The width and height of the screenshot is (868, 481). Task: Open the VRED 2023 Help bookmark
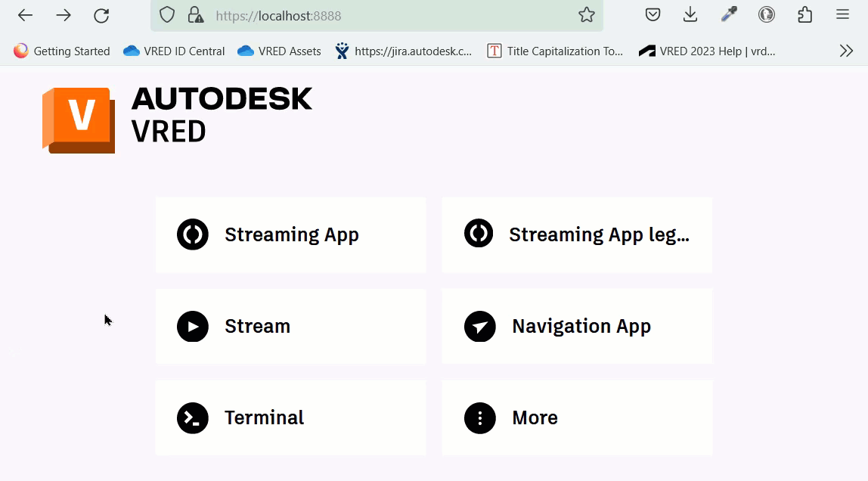pyautogui.click(x=707, y=51)
